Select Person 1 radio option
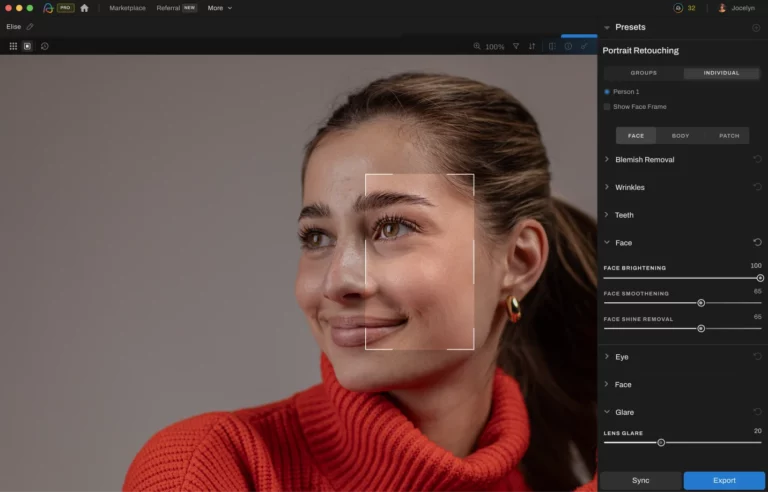 coord(607,92)
